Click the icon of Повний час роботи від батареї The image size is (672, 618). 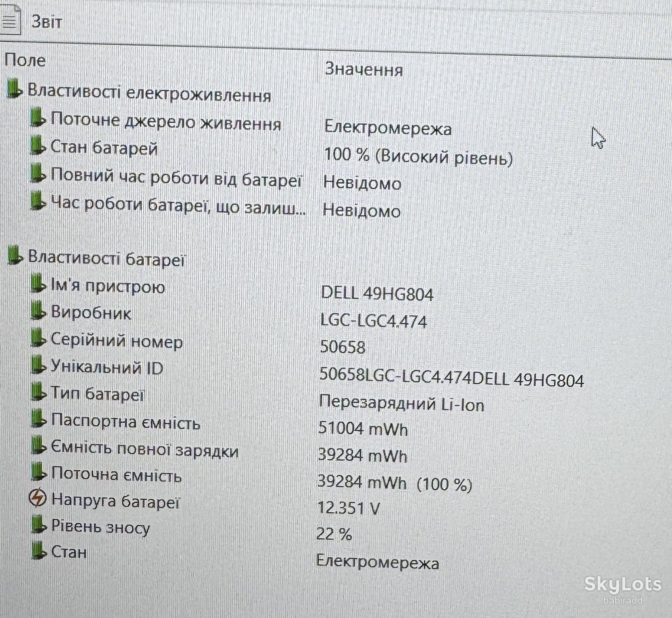(x=38, y=174)
